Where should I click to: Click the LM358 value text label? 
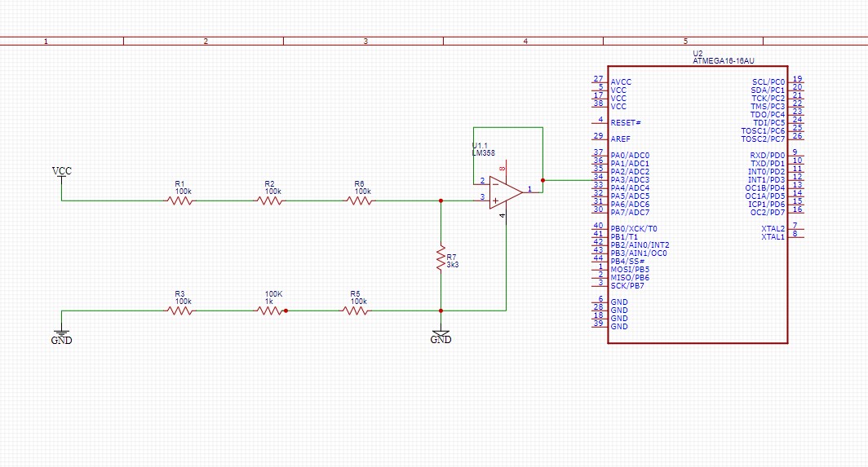pos(483,152)
